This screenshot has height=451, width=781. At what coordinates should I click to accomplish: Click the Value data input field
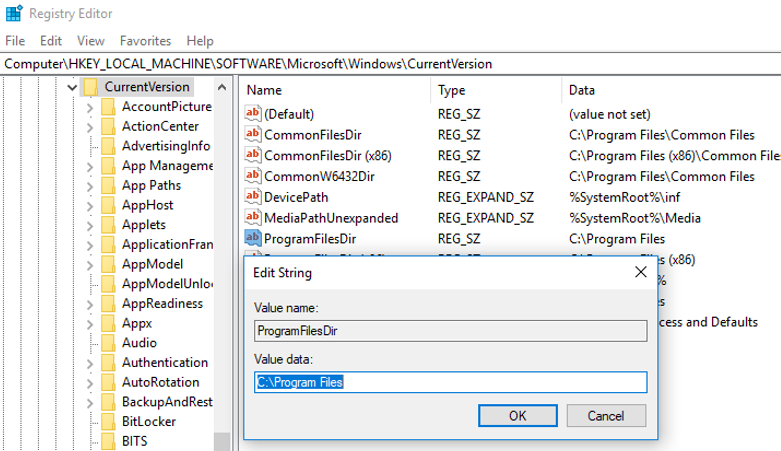pyautogui.click(x=450, y=382)
